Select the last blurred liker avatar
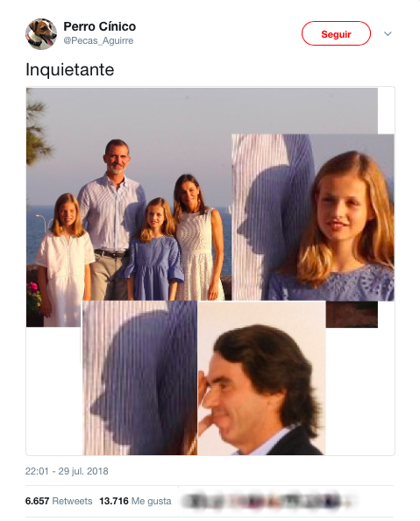Screen dimensions: 420x521 [332, 501]
